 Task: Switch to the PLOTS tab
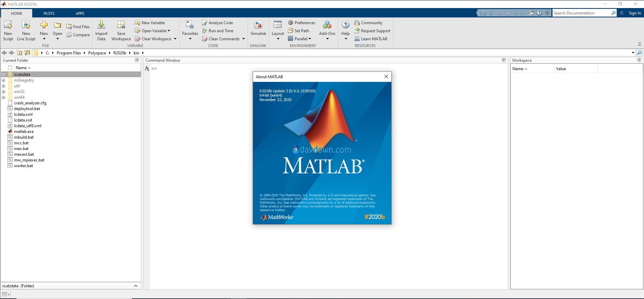49,13
